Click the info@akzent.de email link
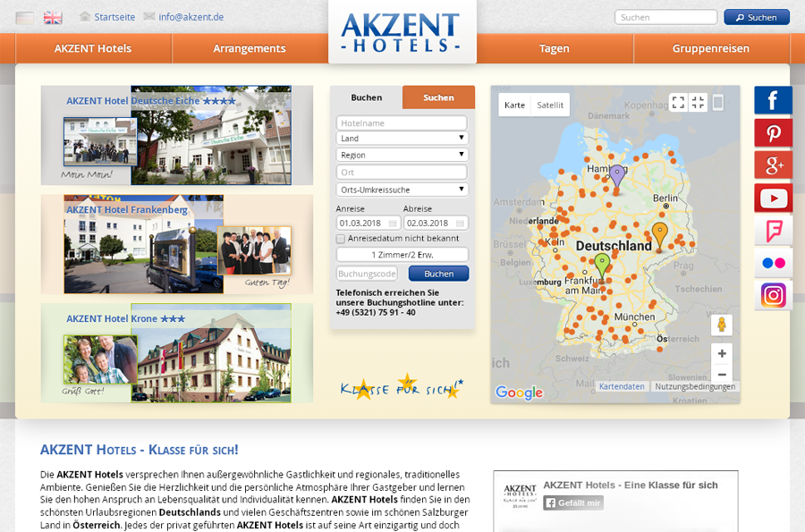 coord(191,17)
